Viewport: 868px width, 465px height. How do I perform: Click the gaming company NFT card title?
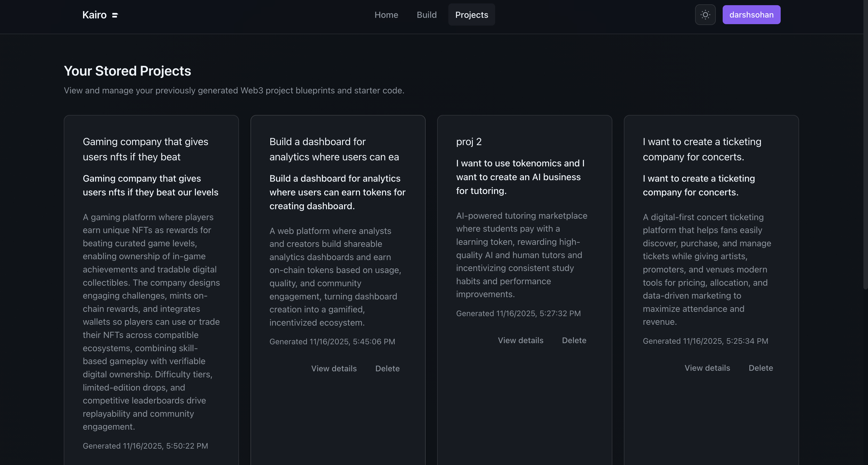tap(145, 149)
